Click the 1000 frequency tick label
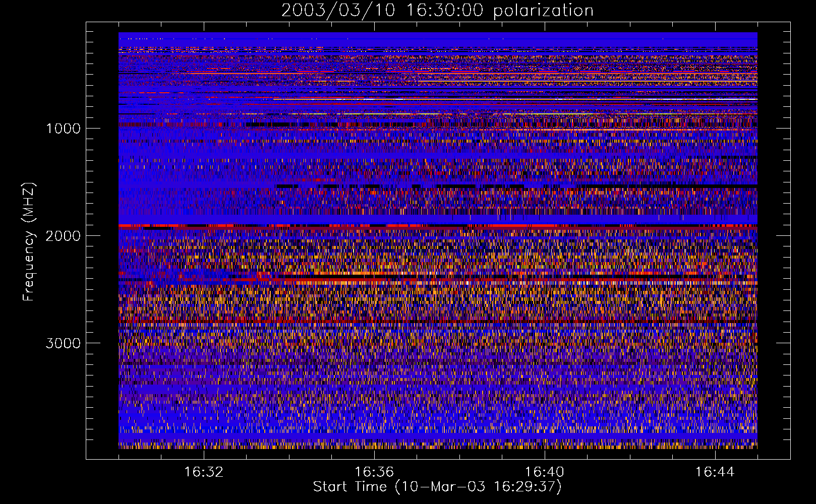 tap(63, 129)
